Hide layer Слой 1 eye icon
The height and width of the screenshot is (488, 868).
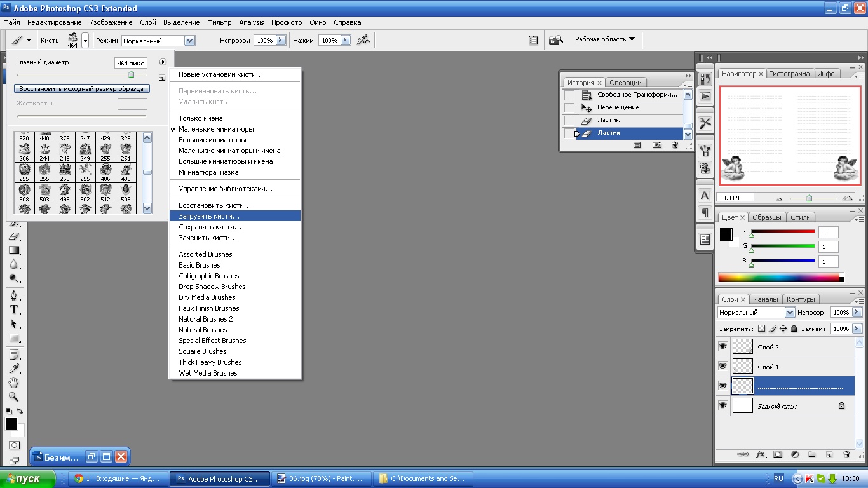coord(722,366)
